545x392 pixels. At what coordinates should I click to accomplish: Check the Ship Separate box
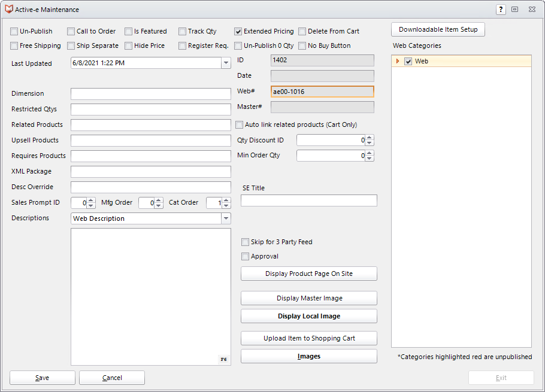click(71, 45)
